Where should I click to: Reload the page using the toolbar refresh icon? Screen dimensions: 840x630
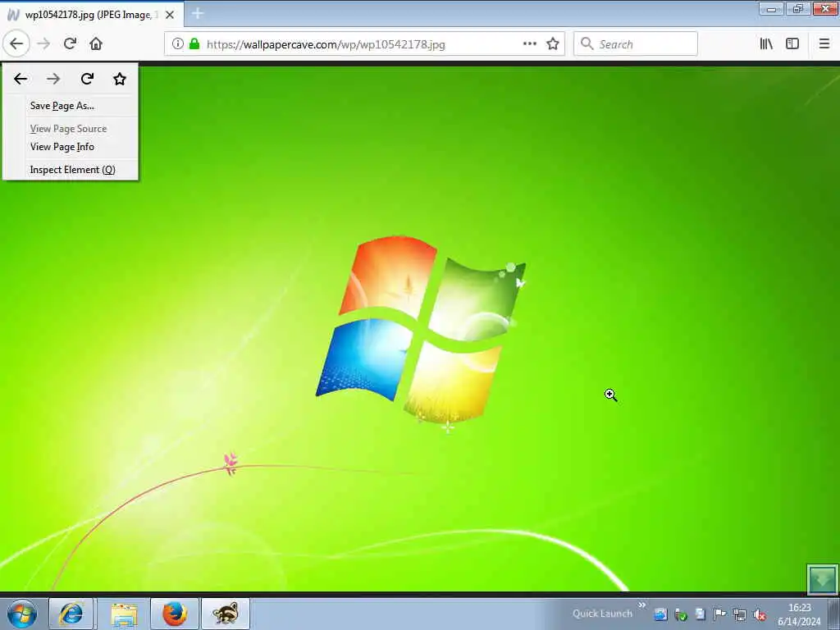pos(70,44)
